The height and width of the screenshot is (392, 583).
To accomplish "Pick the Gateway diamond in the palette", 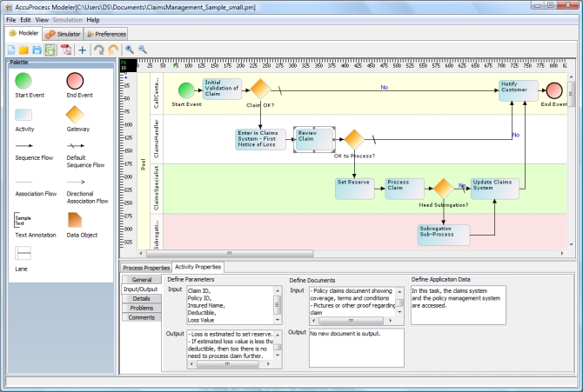I will [75, 115].
